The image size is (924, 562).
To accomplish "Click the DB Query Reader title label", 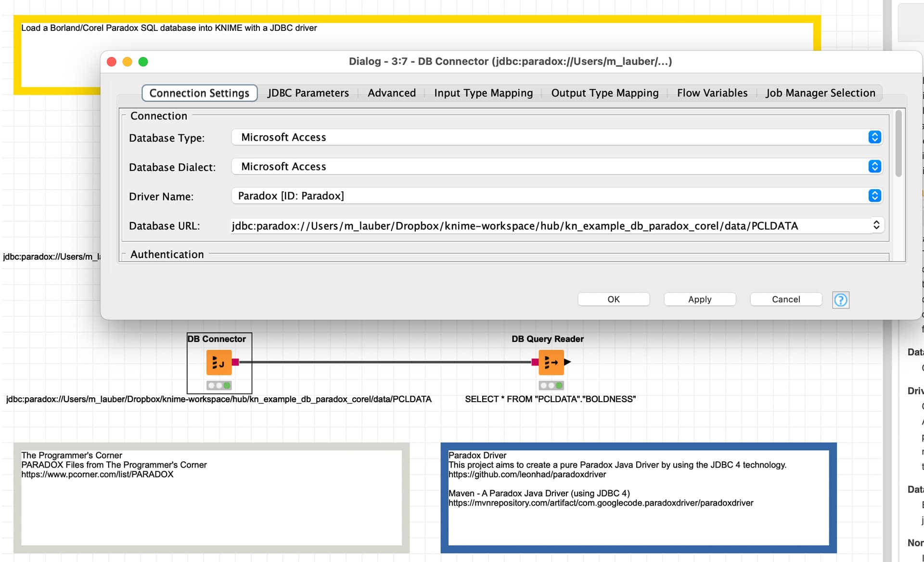I will 548,339.
